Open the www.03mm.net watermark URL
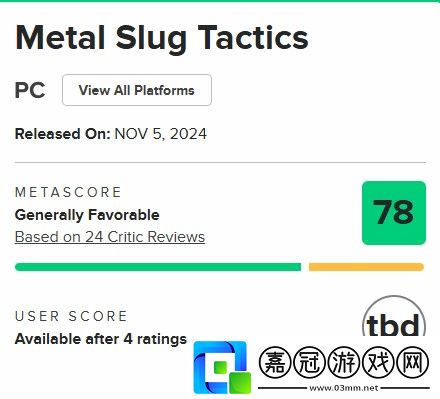The image size is (440, 399). click(344, 388)
